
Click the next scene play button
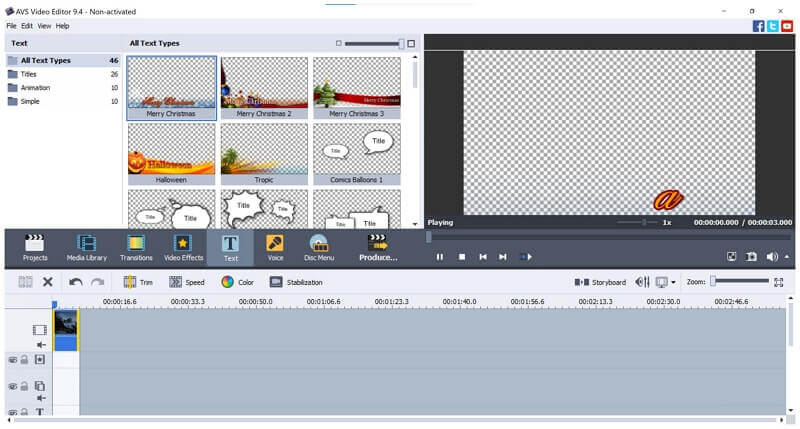pyautogui.click(x=526, y=257)
